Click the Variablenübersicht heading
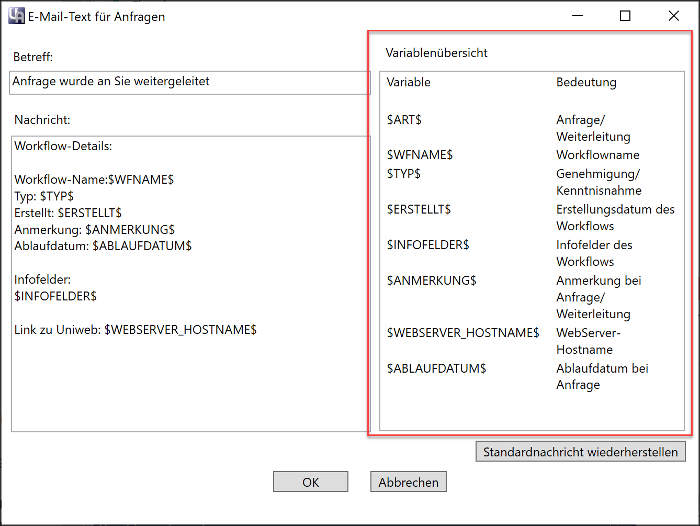The image size is (700, 526). [x=436, y=53]
